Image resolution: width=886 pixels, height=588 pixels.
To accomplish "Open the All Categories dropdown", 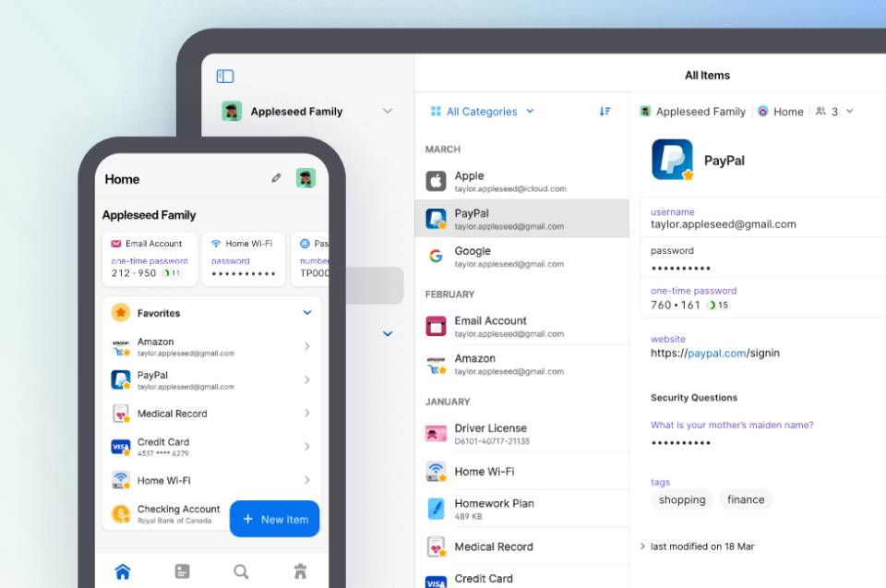I will pos(482,112).
